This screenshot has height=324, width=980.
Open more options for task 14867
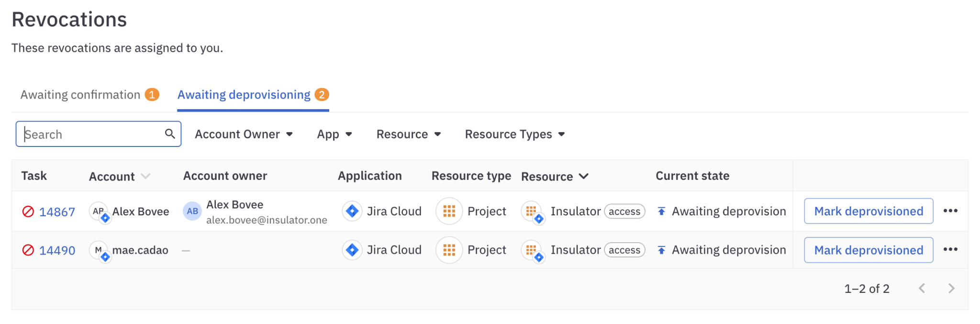tap(950, 211)
